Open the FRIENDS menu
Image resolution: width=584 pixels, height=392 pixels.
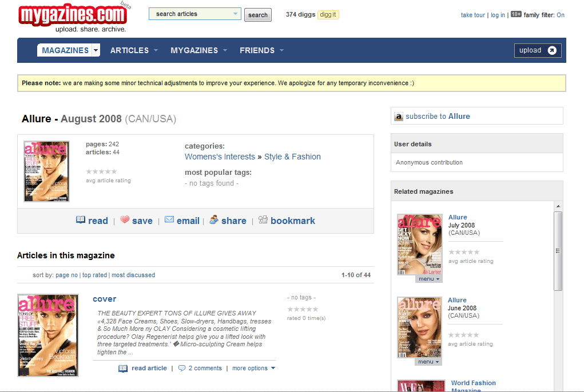tap(257, 50)
